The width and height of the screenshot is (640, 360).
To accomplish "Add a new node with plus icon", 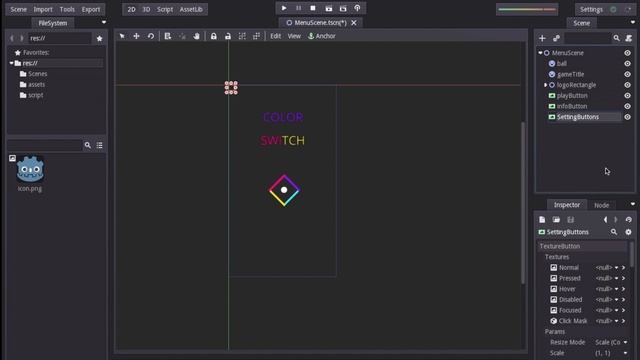I will click(x=542, y=38).
